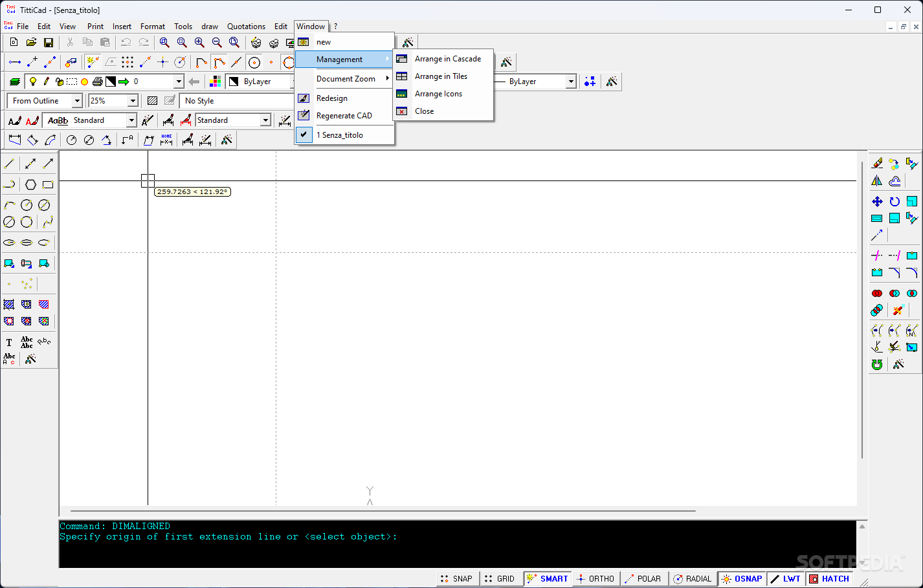Click the Zoom Out magnifier icon

217,42
